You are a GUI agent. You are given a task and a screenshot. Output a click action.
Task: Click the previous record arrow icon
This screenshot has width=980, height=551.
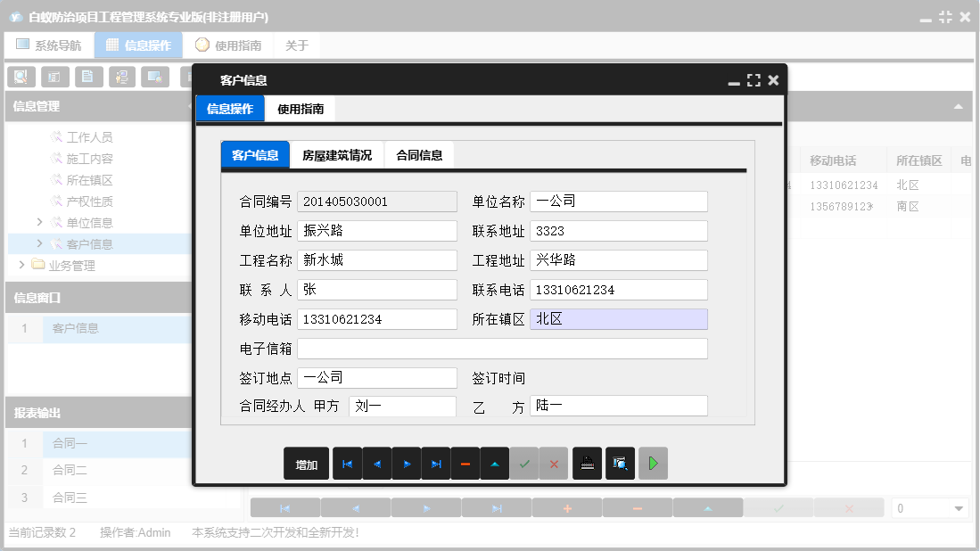point(376,463)
